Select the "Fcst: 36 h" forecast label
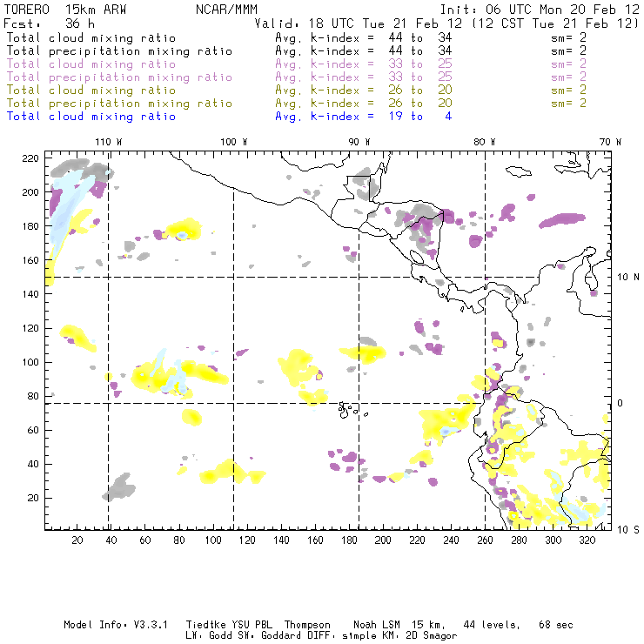The width and height of the screenshot is (644, 644). [49, 23]
